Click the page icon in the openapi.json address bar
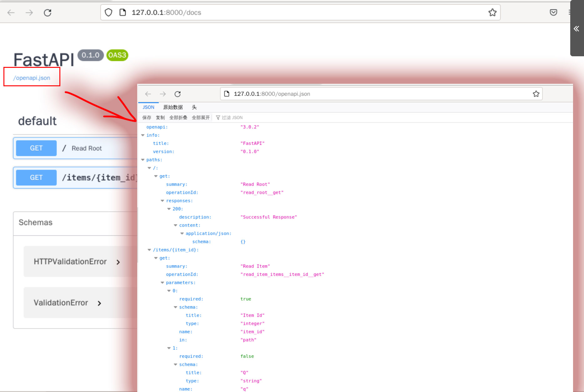The height and width of the screenshot is (392, 584). [x=227, y=94]
